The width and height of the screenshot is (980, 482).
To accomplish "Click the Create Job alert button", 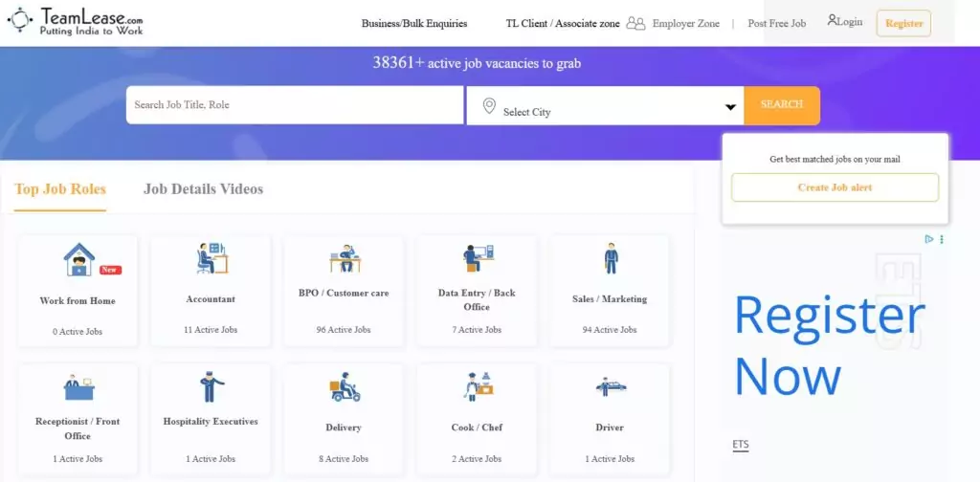I will (835, 187).
